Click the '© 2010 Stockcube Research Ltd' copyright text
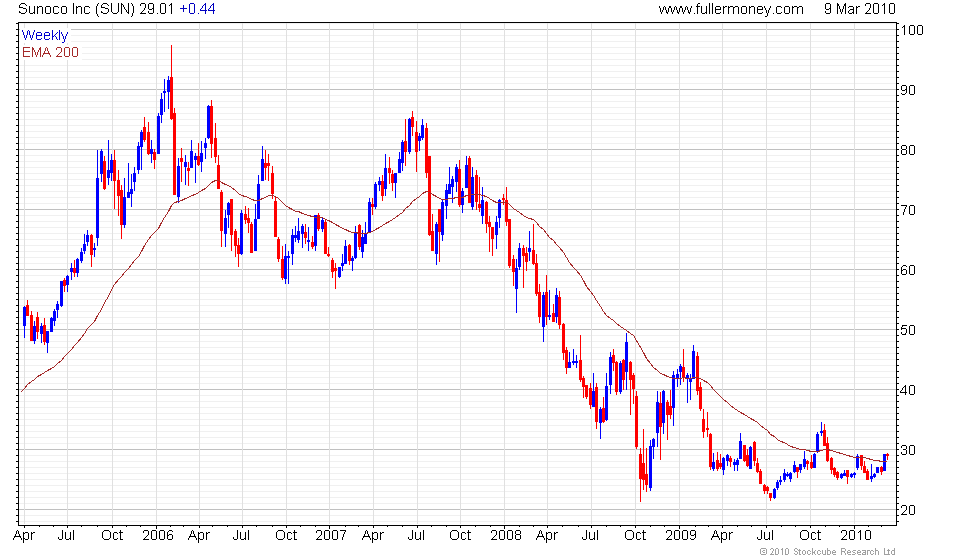 [828, 552]
